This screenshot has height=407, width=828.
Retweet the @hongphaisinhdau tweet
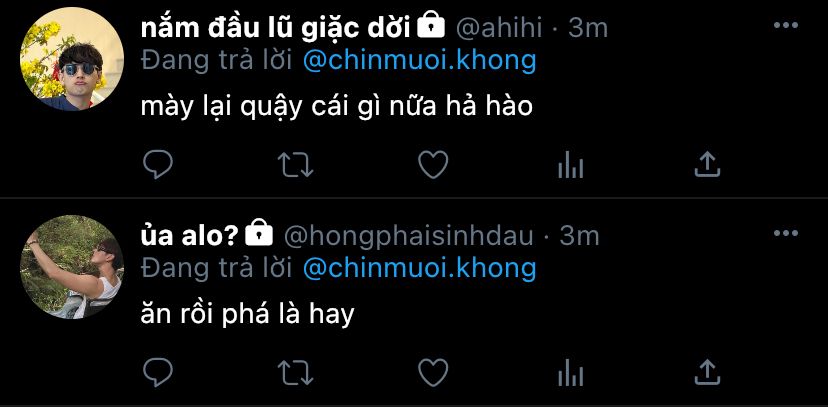click(x=296, y=373)
